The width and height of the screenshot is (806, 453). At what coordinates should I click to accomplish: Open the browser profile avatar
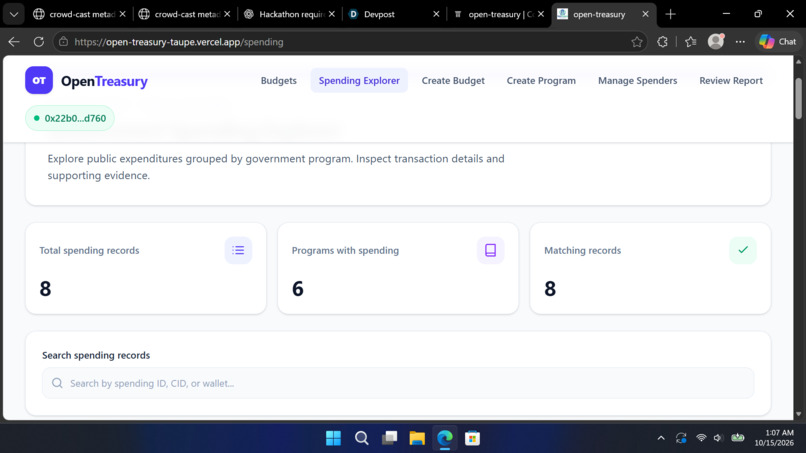(x=716, y=42)
